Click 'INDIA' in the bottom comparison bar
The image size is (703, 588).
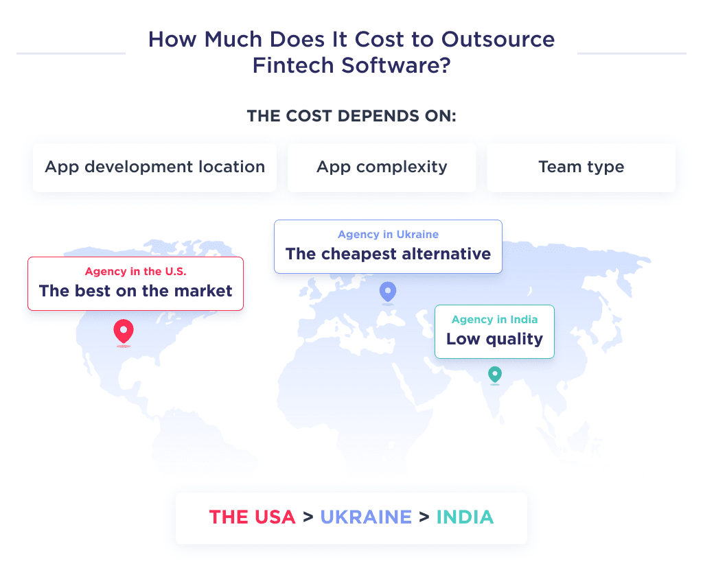click(465, 517)
